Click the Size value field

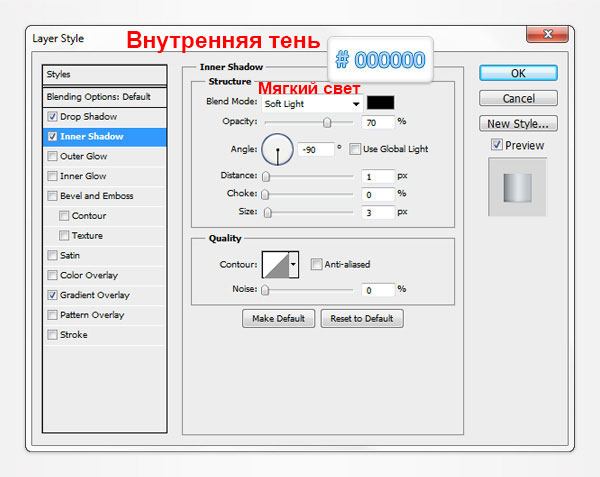click(x=378, y=213)
